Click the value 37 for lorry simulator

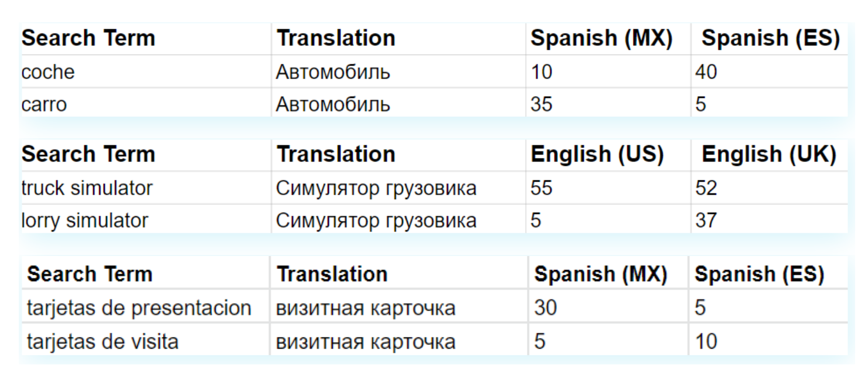706,220
